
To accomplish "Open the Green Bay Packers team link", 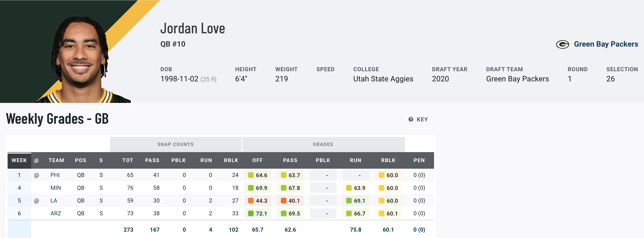I will (606, 44).
